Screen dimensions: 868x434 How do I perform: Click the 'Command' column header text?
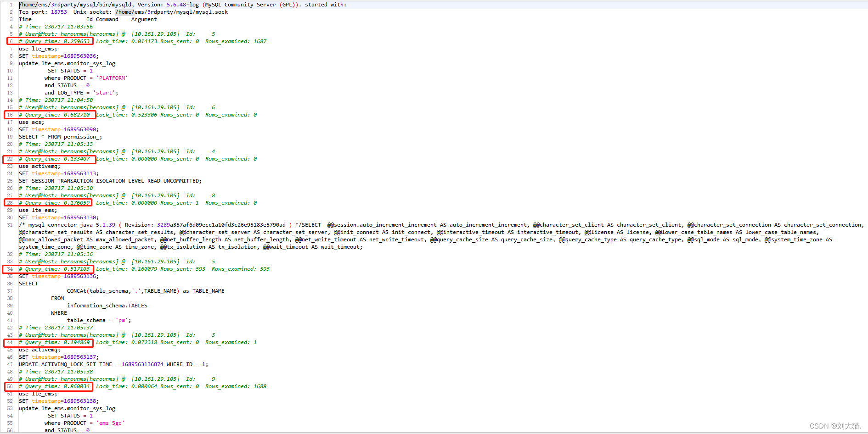(x=107, y=19)
